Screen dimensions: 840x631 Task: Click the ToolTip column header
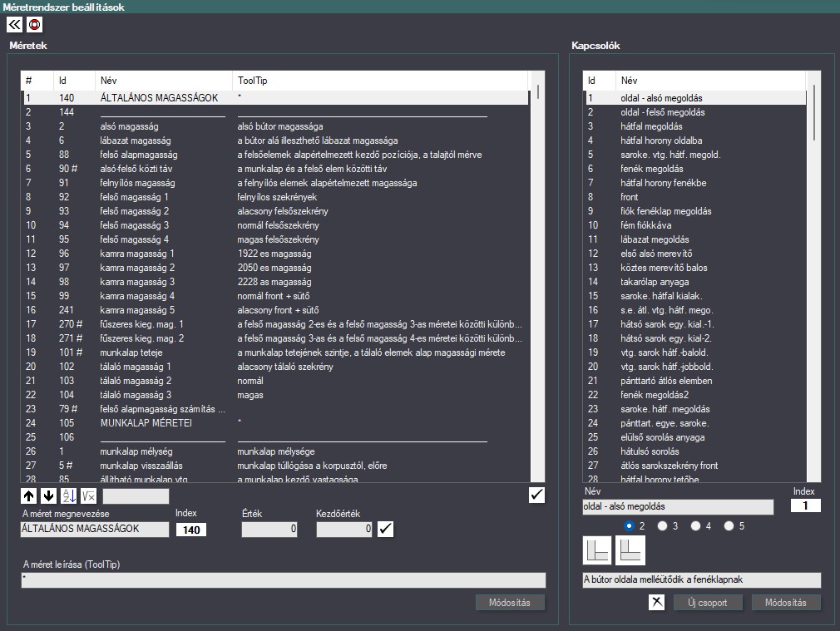pyautogui.click(x=380, y=81)
